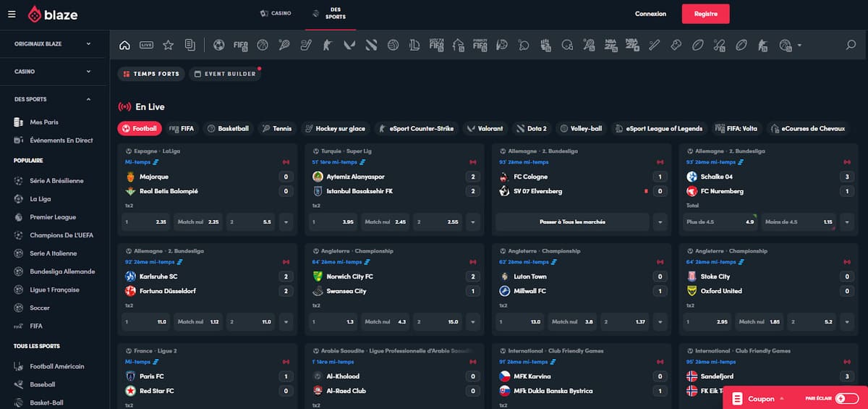The width and height of the screenshot is (868, 409).
Task: Open the search magnifier icon
Action: [851, 45]
